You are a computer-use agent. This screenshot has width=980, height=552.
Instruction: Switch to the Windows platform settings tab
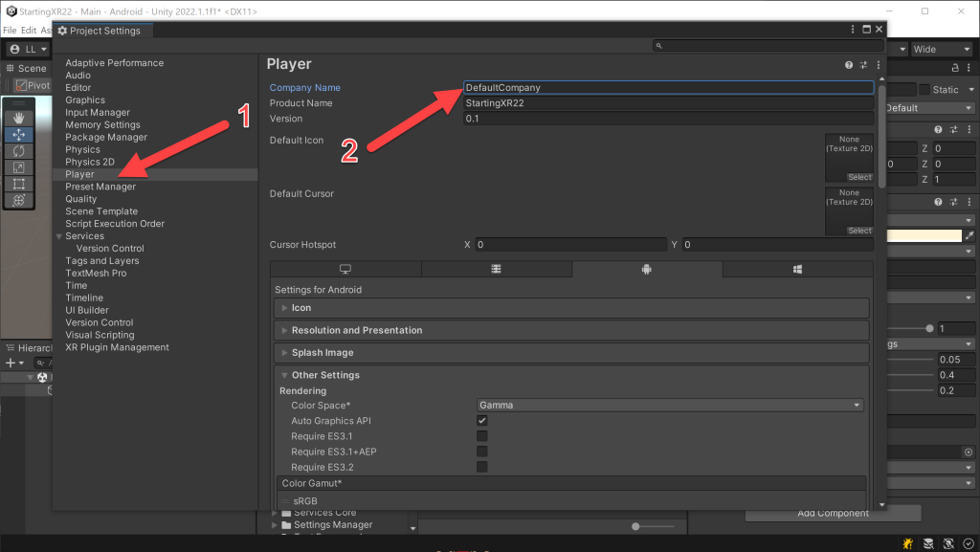pos(797,269)
